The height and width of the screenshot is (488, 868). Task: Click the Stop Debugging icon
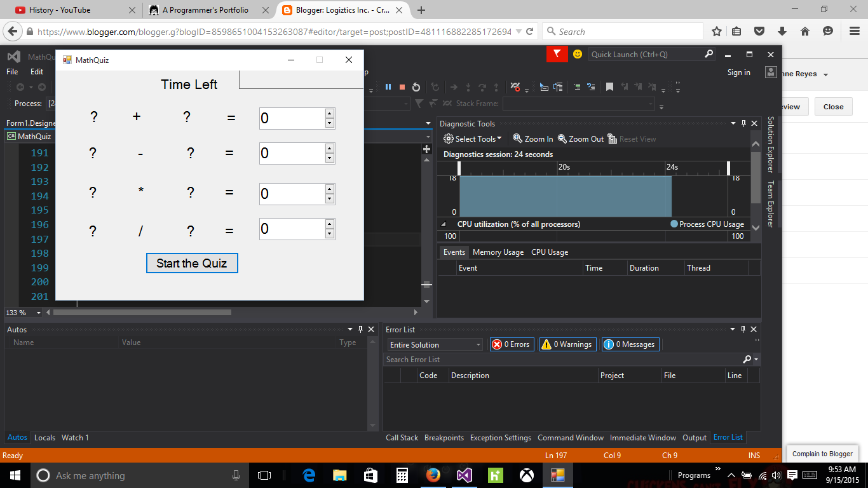(401, 86)
